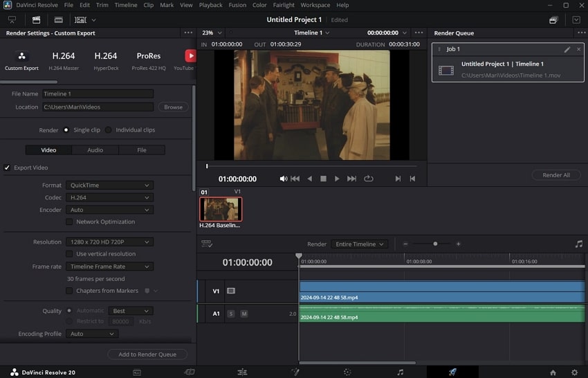Open the Playback menu

210,5
